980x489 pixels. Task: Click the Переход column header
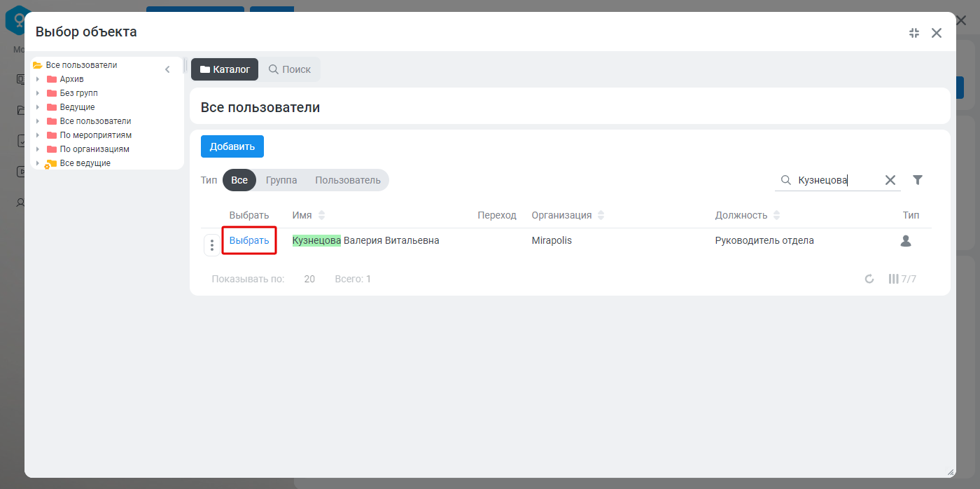[x=497, y=215]
